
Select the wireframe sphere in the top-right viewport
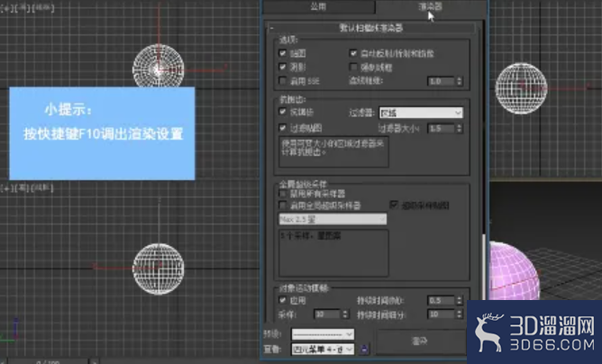(521, 88)
